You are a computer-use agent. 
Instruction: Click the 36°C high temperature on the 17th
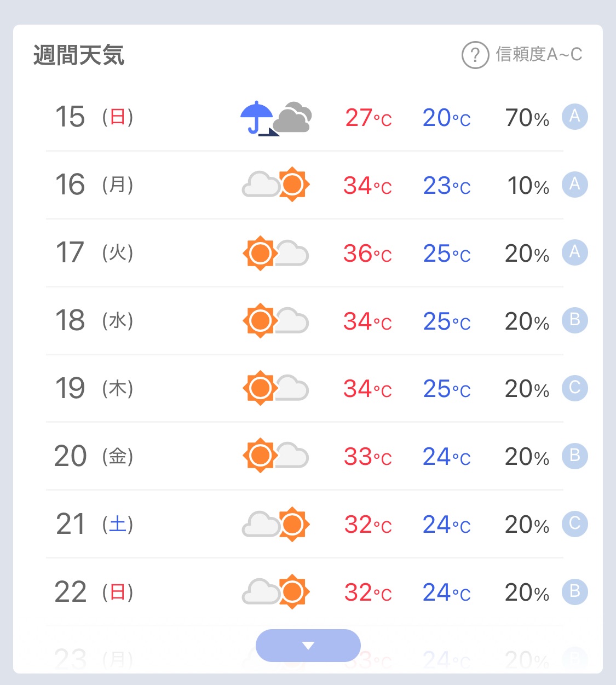[x=367, y=254]
